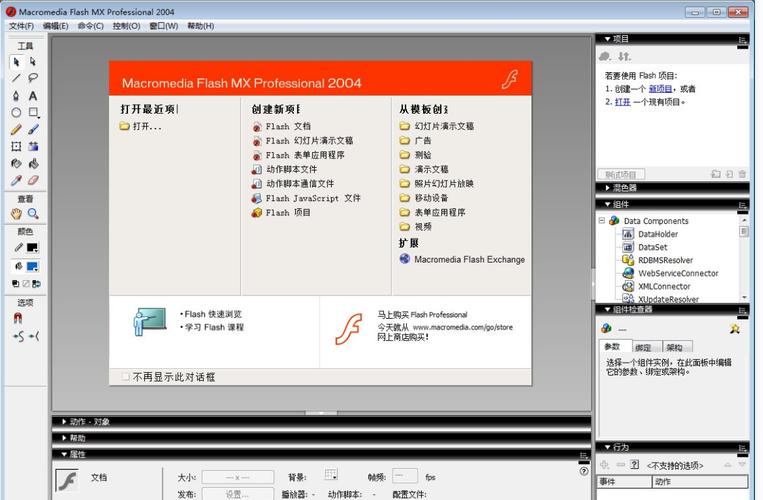The width and height of the screenshot is (763, 500).
Task: Create a new Flash 文档
Action: (x=281, y=126)
